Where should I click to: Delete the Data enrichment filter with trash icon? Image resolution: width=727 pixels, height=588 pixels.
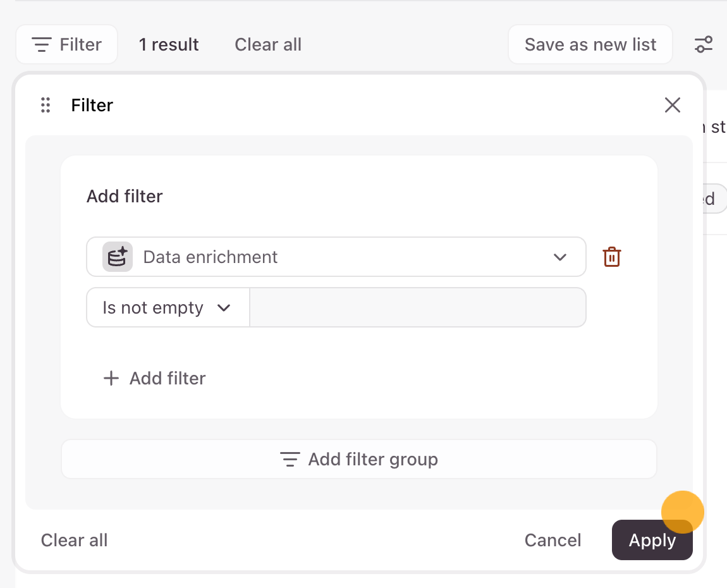pos(612,257)
